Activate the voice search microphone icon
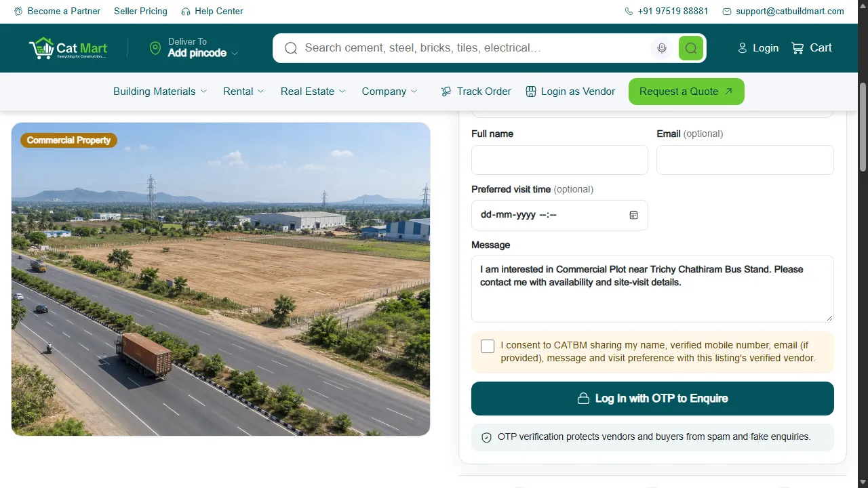This screenshot has height=488, width=868. pos(662,48)
